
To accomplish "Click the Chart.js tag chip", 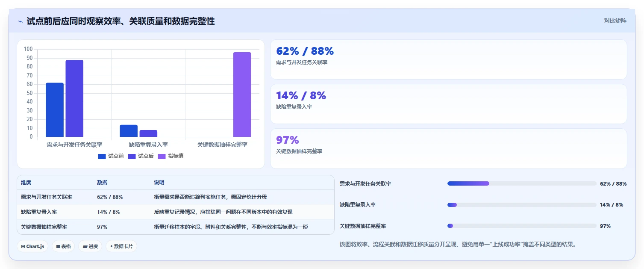I will point(32,246).
